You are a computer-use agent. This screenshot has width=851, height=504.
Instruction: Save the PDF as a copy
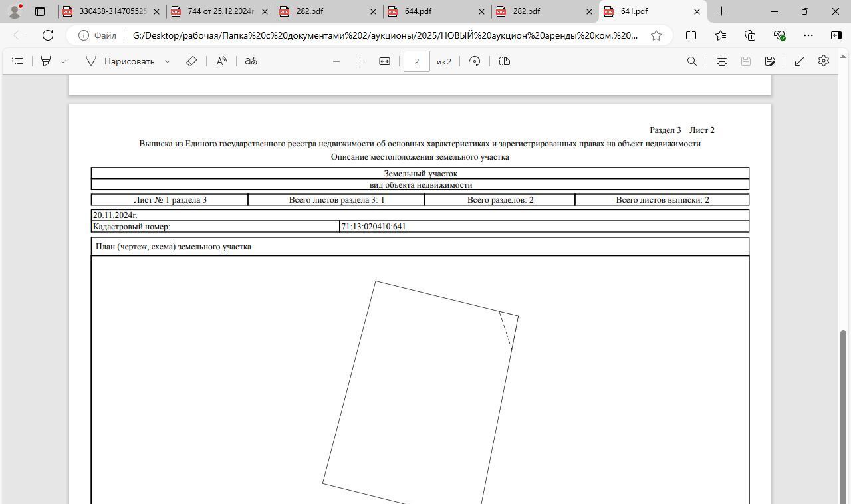pyautogui.click(x=770, y=61)
